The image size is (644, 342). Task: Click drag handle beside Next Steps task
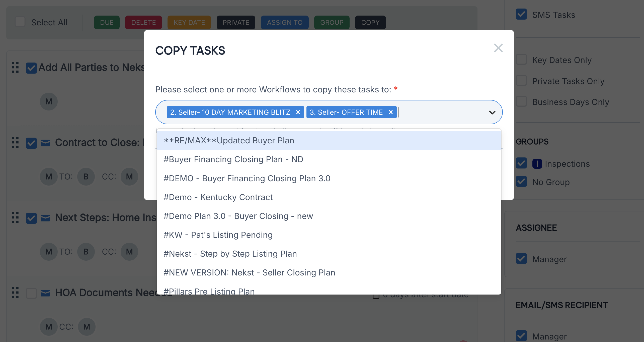click(15, 217)
